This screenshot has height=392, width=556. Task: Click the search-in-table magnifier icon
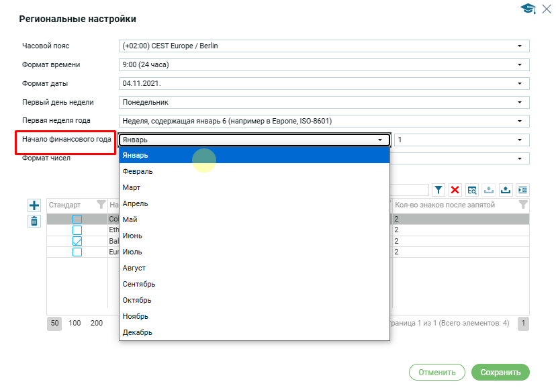pyautogui.click(x=472, y=190)
